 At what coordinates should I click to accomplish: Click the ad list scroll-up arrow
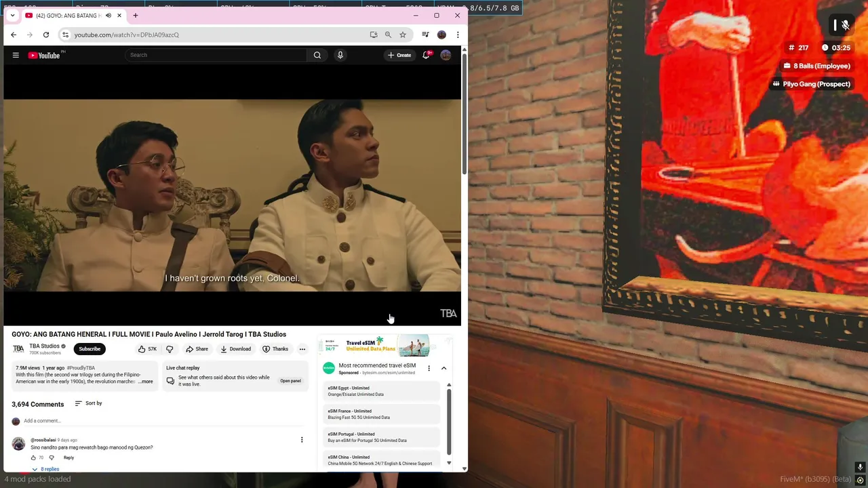tap(448, 385)
